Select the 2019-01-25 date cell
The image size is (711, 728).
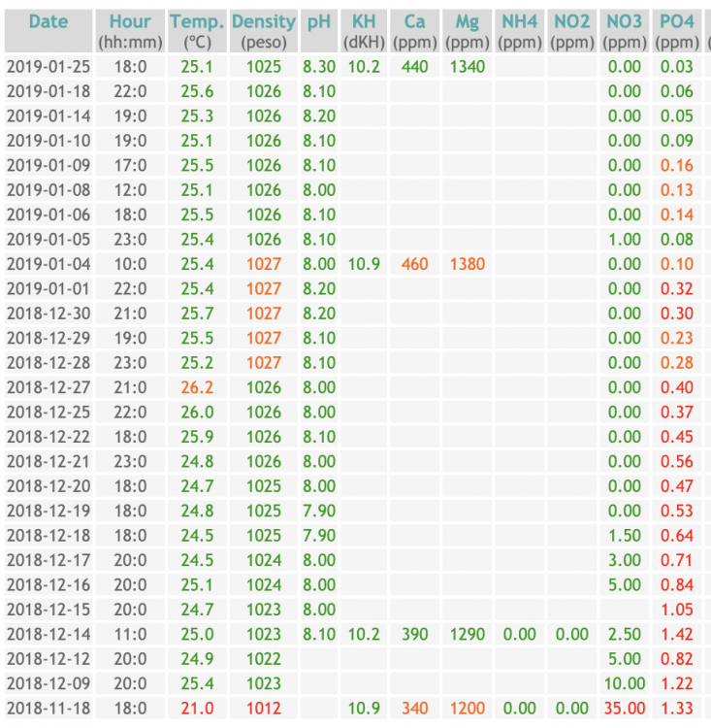click(48, 66)
